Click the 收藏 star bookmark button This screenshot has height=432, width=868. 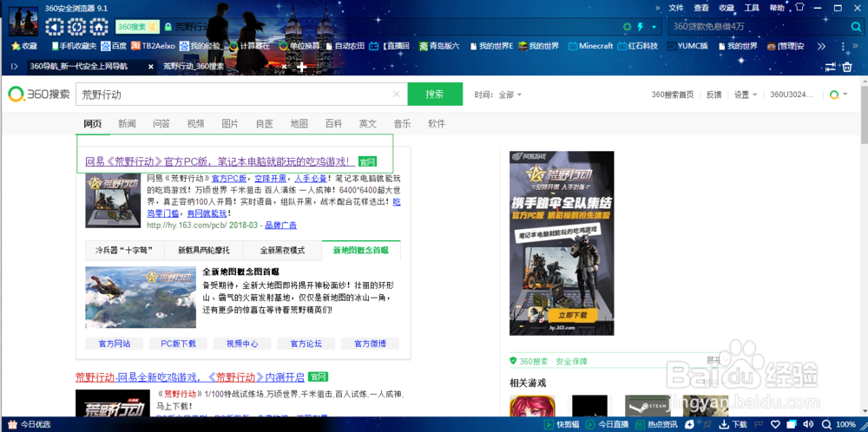coord(24,46)
